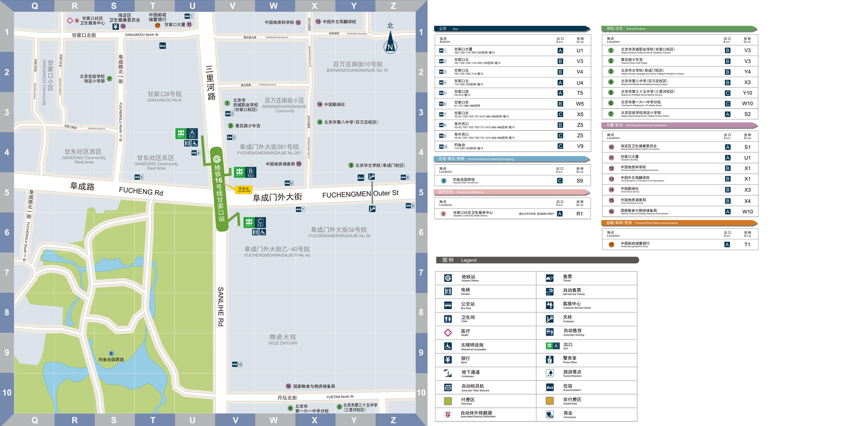Click the Police Office icon in the legend

click(x=550, y=359)
